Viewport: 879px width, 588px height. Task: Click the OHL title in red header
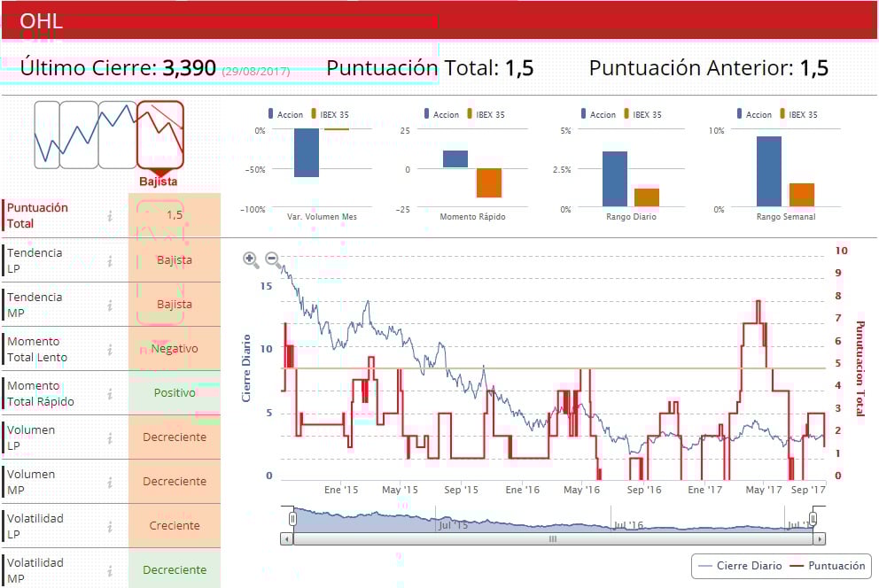tap(41, 21)
